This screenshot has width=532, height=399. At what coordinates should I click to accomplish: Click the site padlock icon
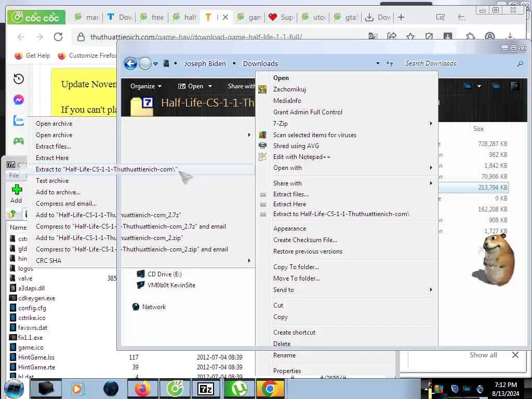[81, 37]
